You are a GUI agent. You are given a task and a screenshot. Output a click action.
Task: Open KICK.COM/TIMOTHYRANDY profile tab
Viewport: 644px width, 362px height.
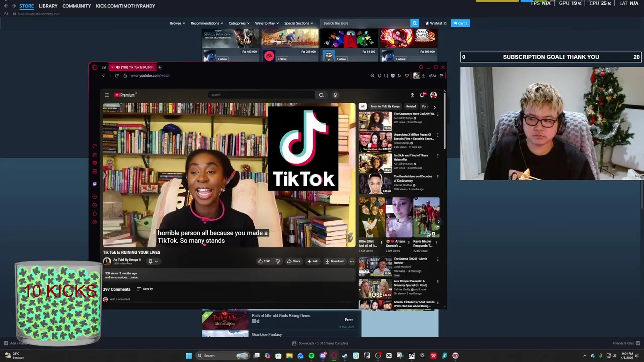(x=125, y=6)
